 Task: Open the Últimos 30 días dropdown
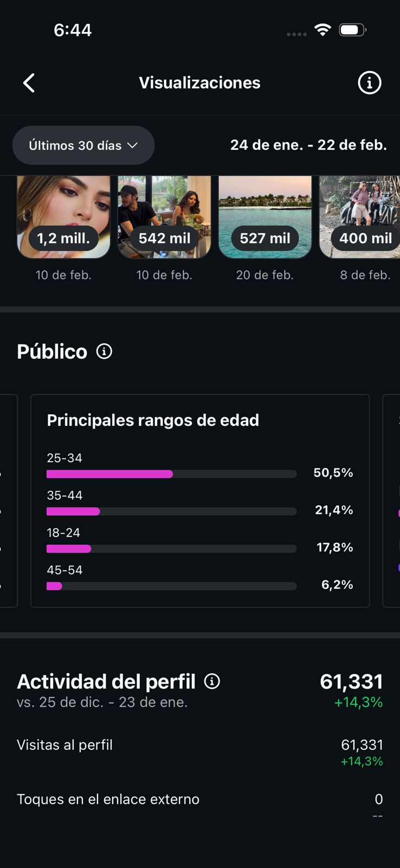pyautogui.click(x=83, y=145)
